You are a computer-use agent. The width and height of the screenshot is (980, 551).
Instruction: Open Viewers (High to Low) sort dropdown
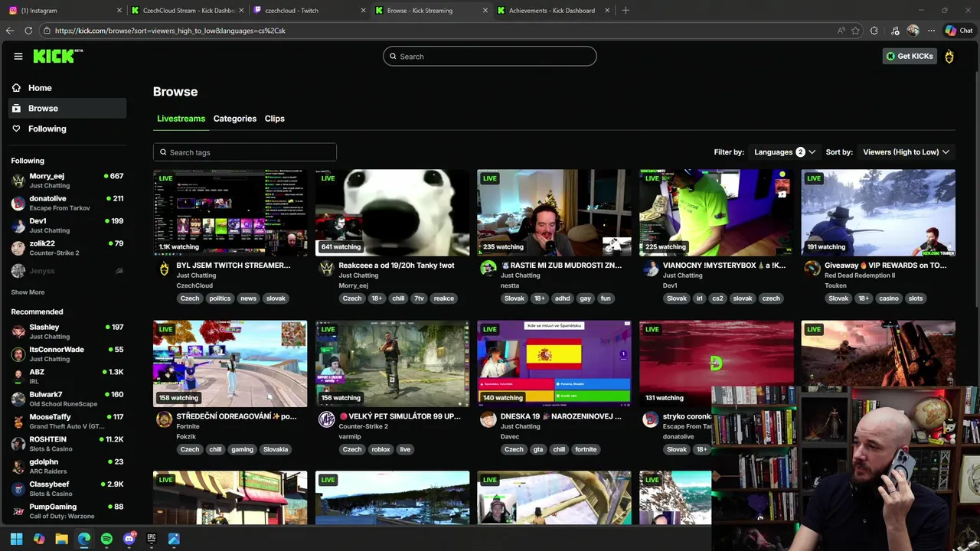pyautogui.click(x=906, y=152)
